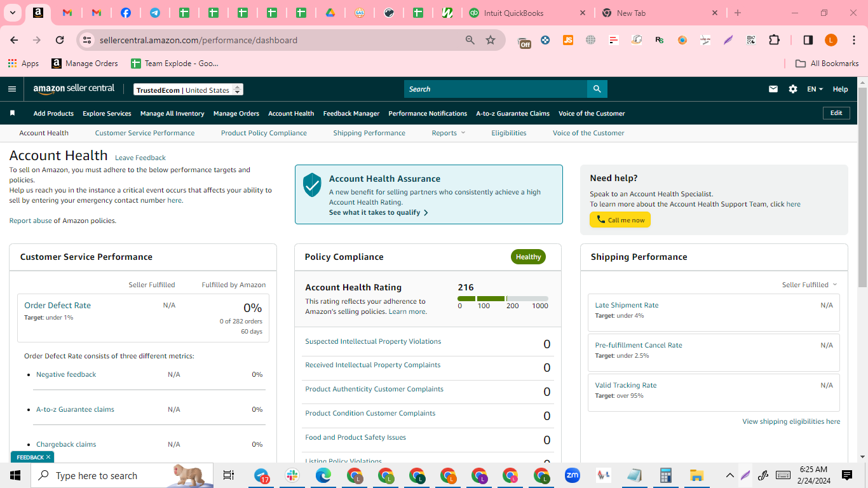This screenshot has width=868, height=488.
Task: Open the Chrome tab search dropdown
Action: point(12,13)
